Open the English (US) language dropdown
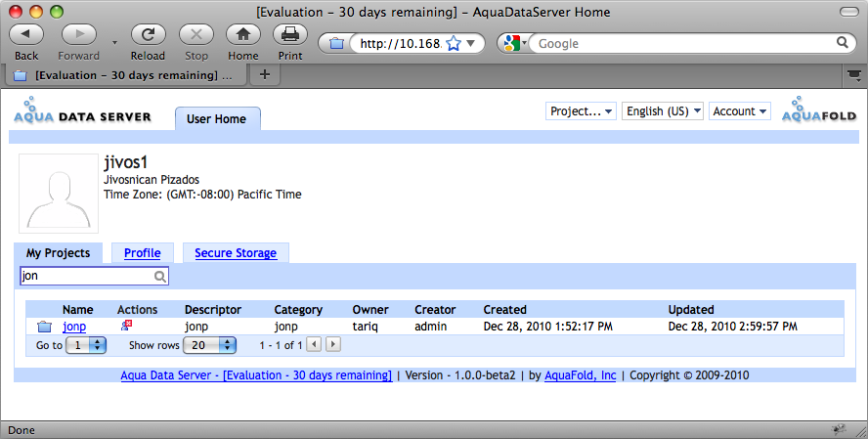This screenshot has width=868, height=439. [x=663, y=111]
